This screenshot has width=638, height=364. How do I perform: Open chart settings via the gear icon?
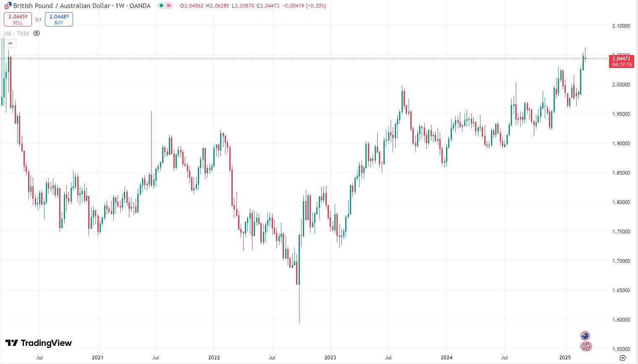(623, 358)
